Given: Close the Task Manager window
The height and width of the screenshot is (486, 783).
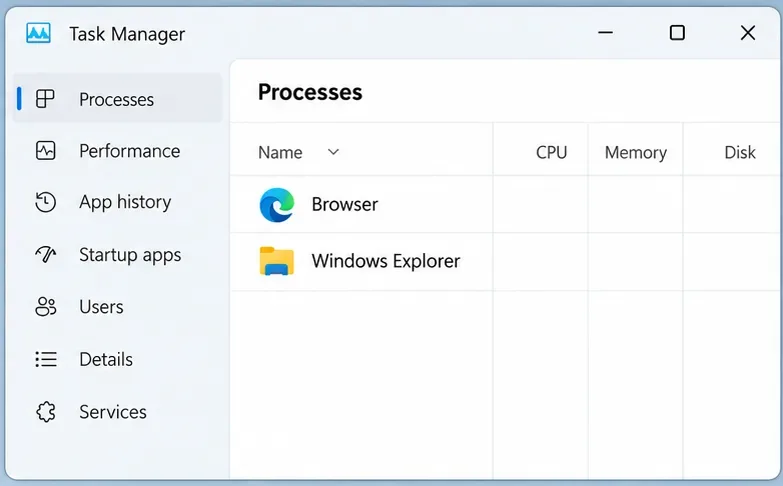Looking at the screenshot, I should 748,33.
